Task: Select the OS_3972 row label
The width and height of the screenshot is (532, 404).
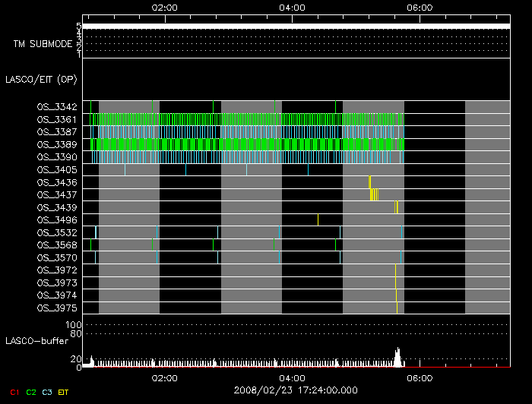Action: coord(57,270)
